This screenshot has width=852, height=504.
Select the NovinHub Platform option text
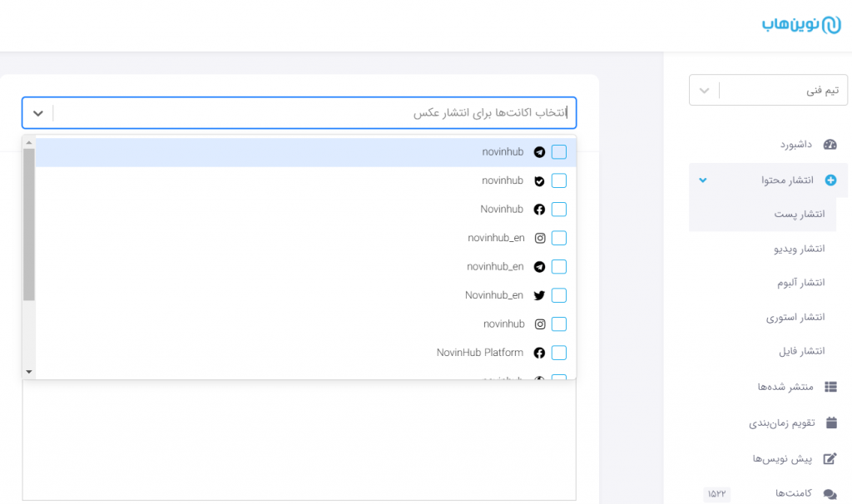[x=480, y=353]
